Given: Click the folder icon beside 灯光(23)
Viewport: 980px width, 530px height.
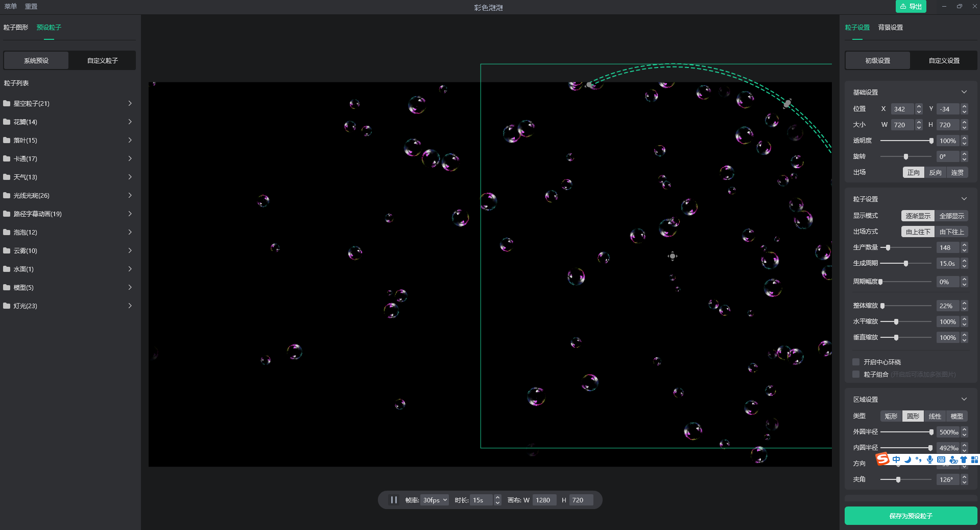Looking at the screenshot, I should 7,306.
